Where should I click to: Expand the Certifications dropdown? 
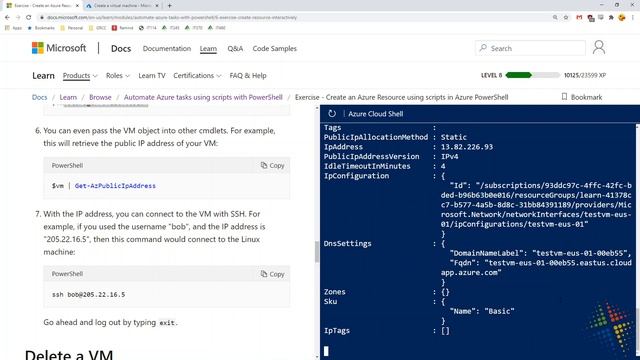(197, 76)
